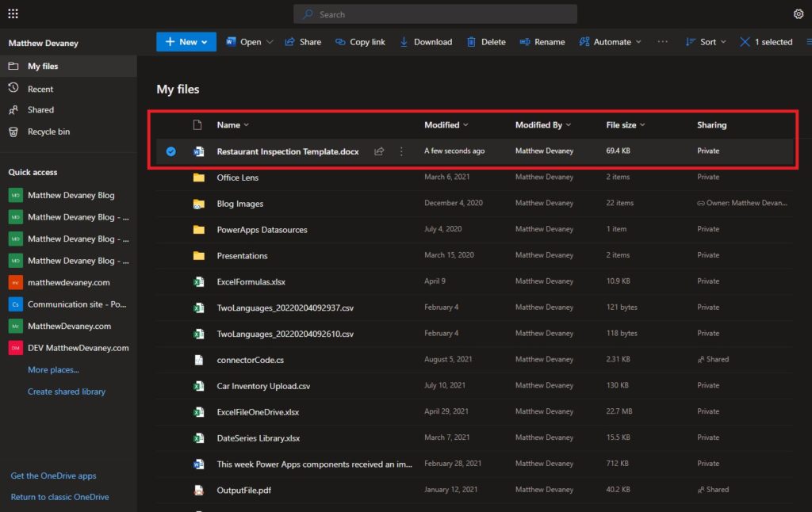This screenshot has width=812, height=512.
Task: Rename the selected file
Action: [542, 42]
